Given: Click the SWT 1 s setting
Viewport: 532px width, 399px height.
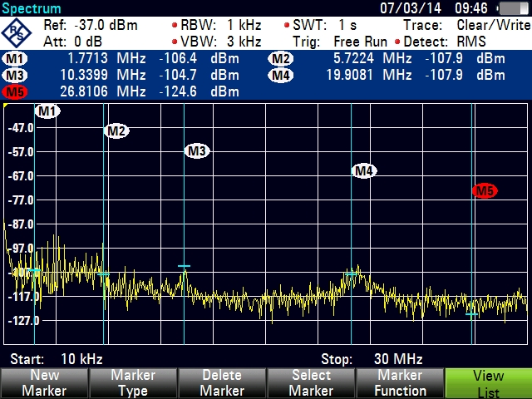Looking at the screenshot, I should tap(321, 25).
